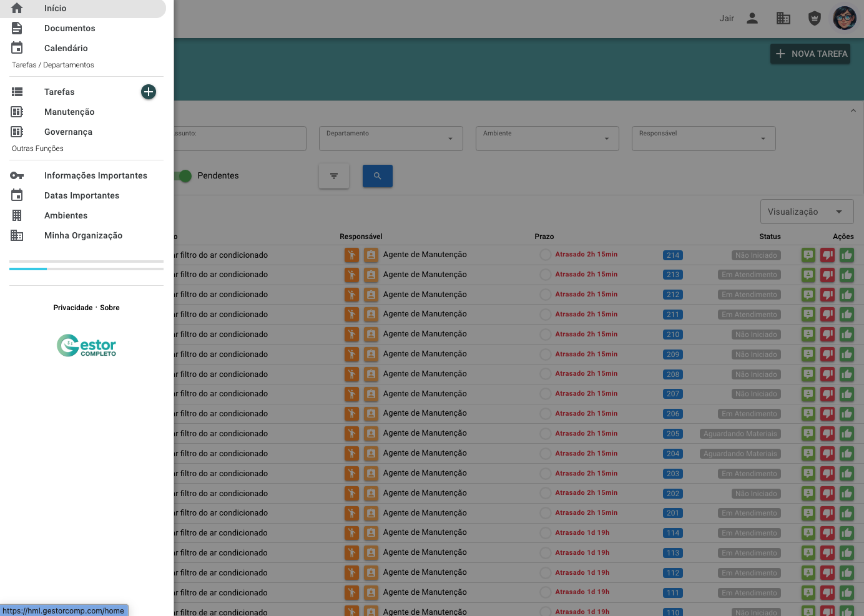Open the organization building icon in header
Screen dimensions: 864x616
click(783, 18)
